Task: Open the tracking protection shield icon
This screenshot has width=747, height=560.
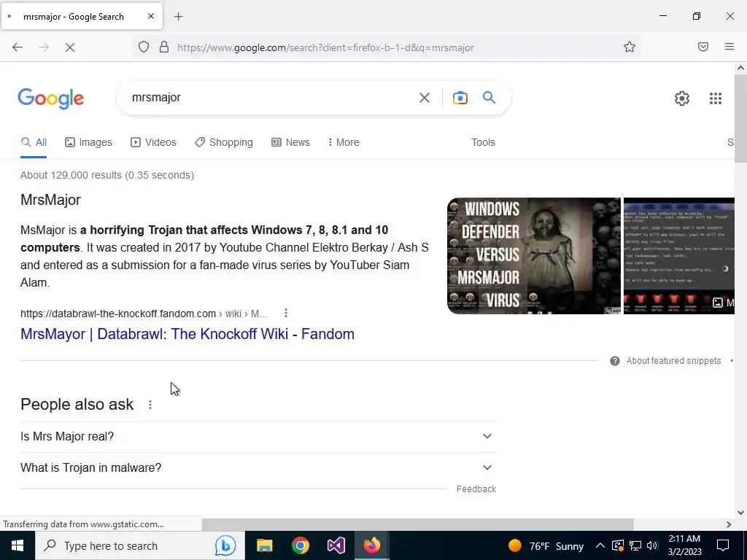Action: tap(144, 47)
